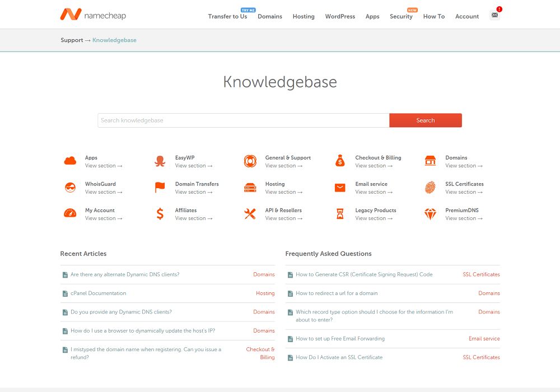Open the mail notifications envelope icon
The height and width of the screenshot is (392, 560).
coord(494,15)
